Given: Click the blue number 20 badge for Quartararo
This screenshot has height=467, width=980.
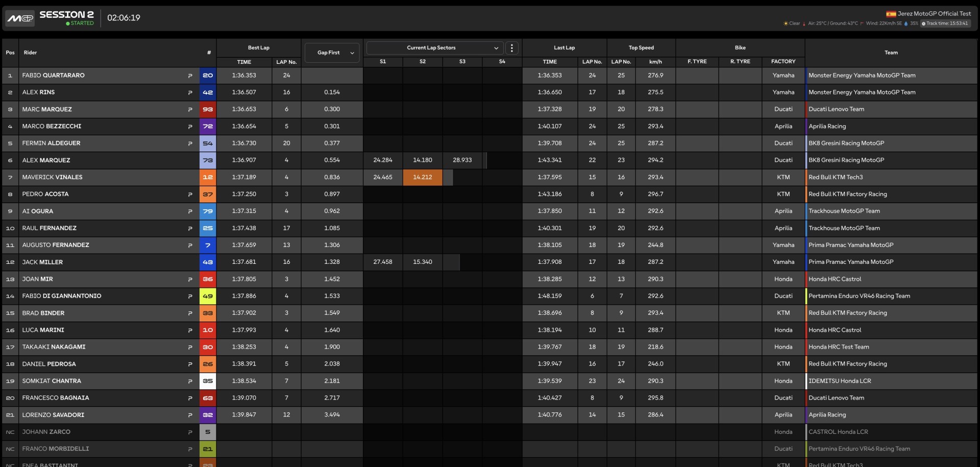Looking at the screenshot, I should (208, 76).
